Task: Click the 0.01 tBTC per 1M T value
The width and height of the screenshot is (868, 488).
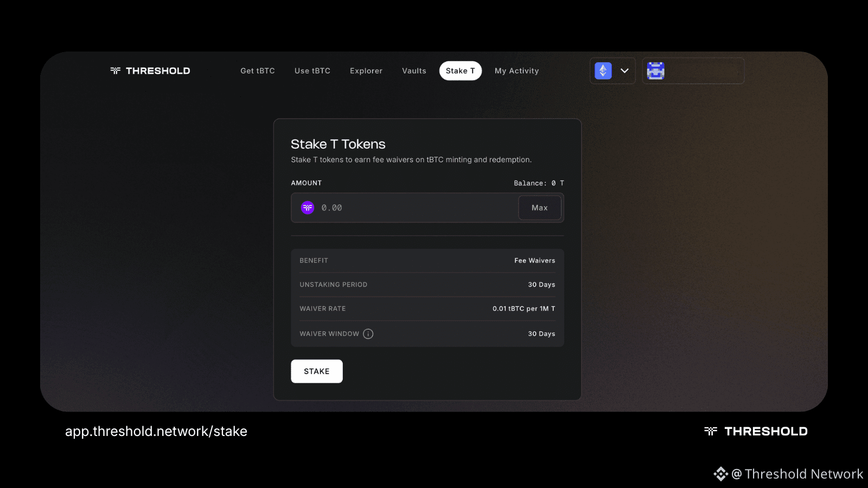Action: point(524,309)
